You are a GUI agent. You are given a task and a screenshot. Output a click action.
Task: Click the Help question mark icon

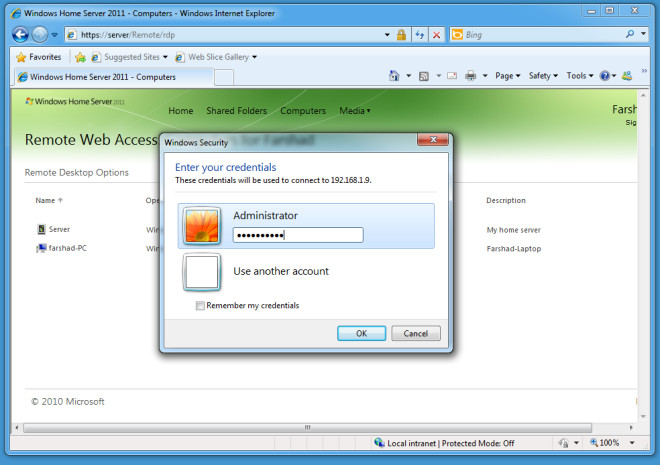pos(605,76)
